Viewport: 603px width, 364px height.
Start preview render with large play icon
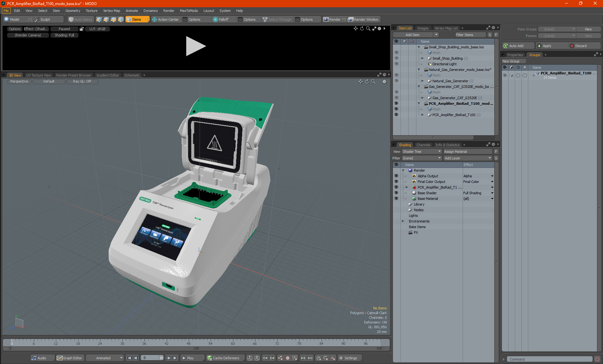coord(195,46)
